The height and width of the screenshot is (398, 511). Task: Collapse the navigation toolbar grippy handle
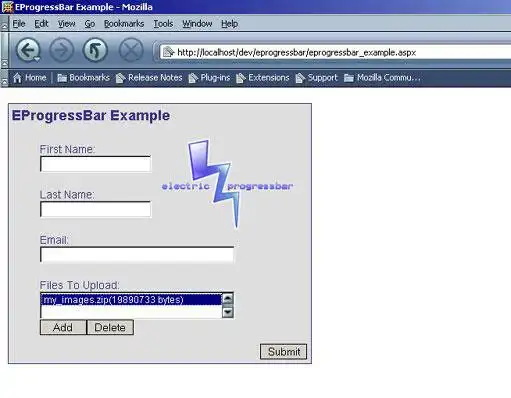tap(4, 50)
